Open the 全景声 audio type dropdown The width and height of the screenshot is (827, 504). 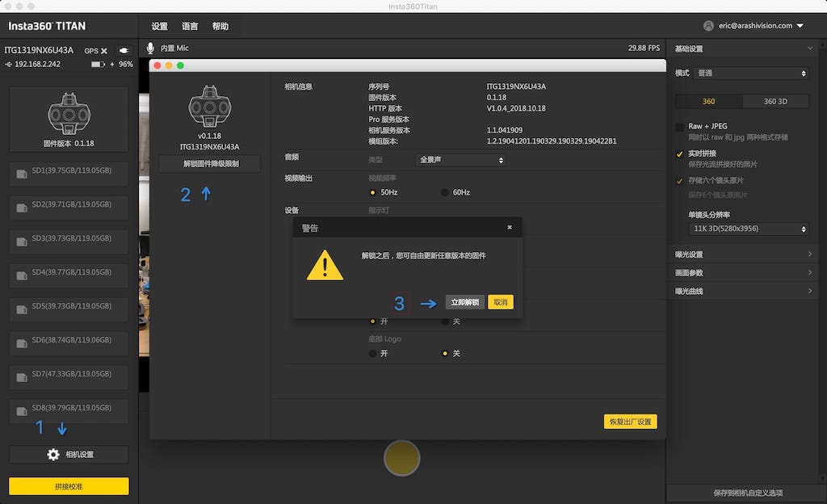click(460, 160)
